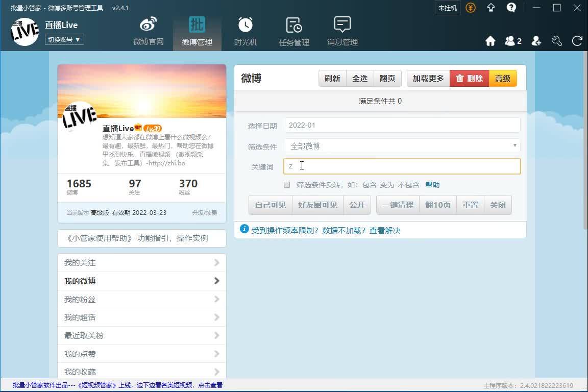Click the gold yen coin icon
Image resolution: width=588 pixels, height=392 pixels.
click(471, 8)
